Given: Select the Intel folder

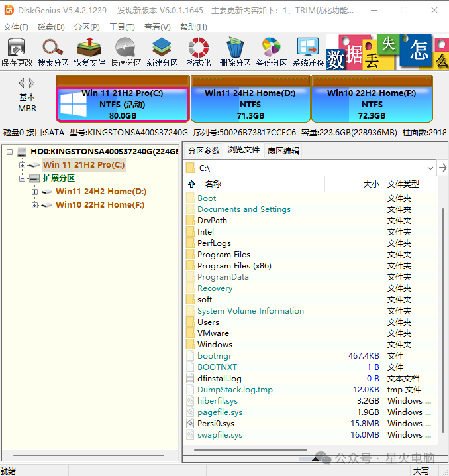Looking at the screenshot, I should point(205,231).
